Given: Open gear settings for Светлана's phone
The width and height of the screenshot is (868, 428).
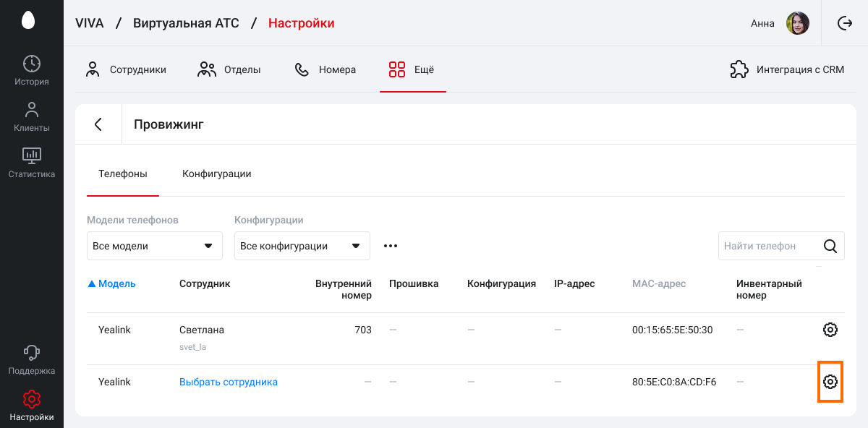Looking at the screenshot, I should coord(830,330).
